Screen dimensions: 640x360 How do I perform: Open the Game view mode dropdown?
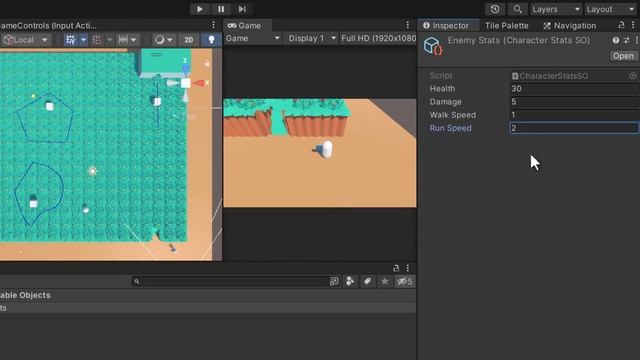253,38
